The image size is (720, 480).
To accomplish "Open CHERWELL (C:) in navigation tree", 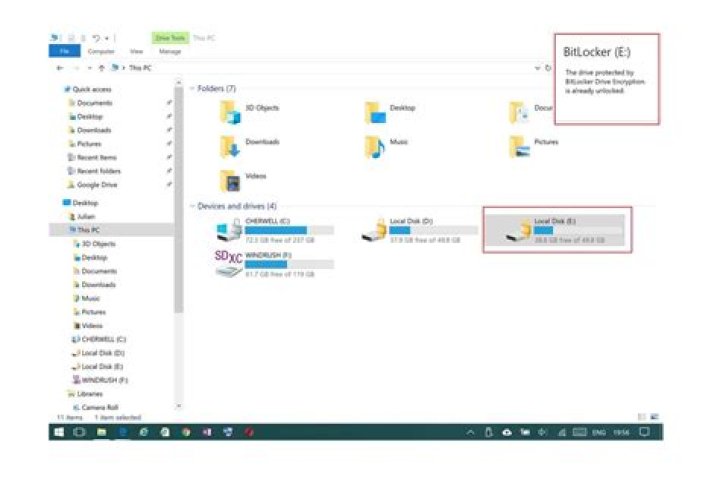I will click(x=103, y=339).
